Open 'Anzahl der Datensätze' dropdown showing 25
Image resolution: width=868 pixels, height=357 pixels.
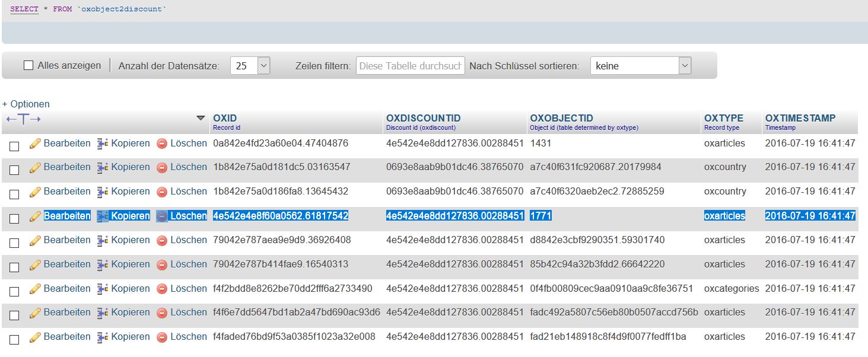click(x=250, y=66)
